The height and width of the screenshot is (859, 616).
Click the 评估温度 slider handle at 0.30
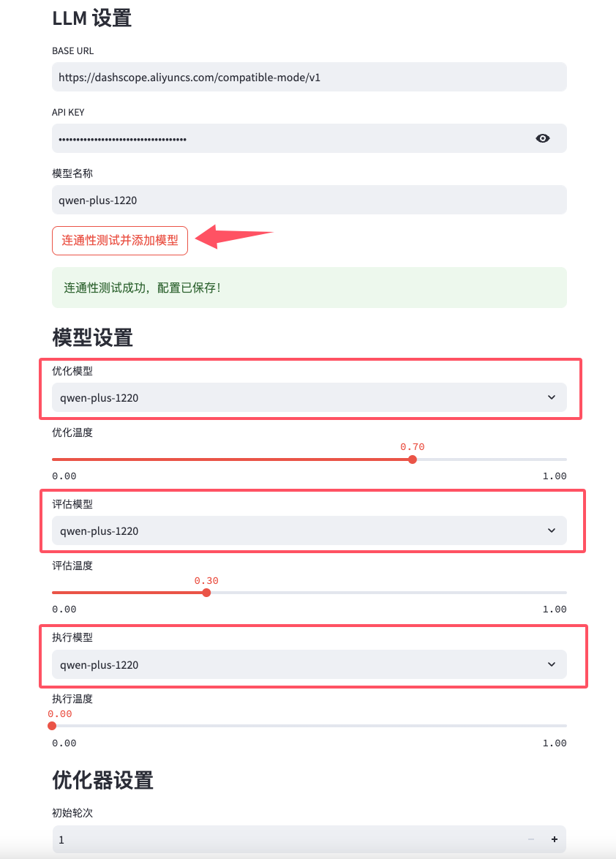point(206,592)
